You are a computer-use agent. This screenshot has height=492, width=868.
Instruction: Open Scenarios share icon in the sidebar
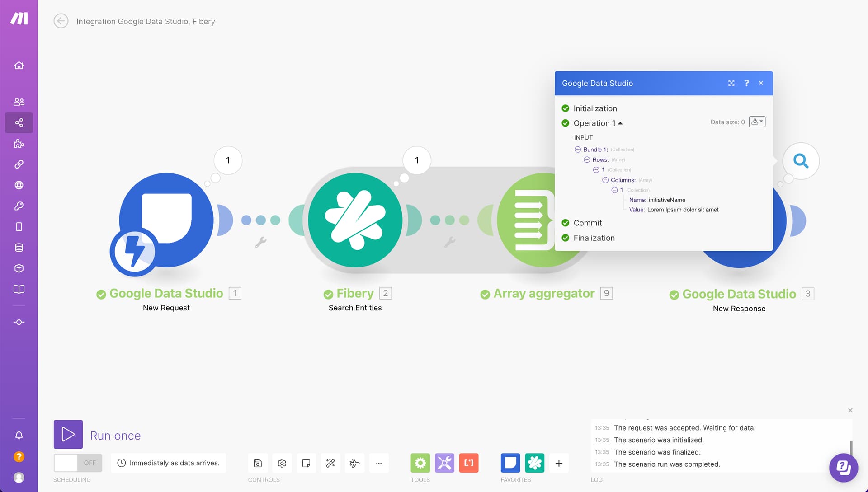pyautogui.click(x=19, y=122)
